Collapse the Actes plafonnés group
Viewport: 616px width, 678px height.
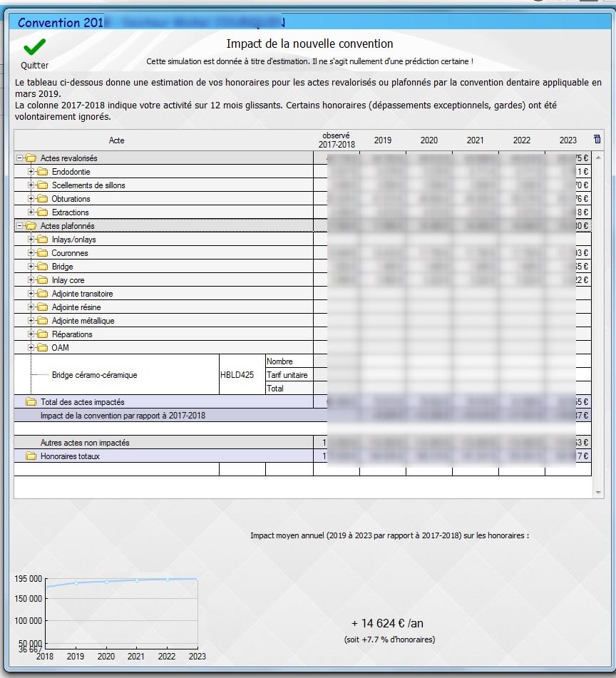(19, 226)
